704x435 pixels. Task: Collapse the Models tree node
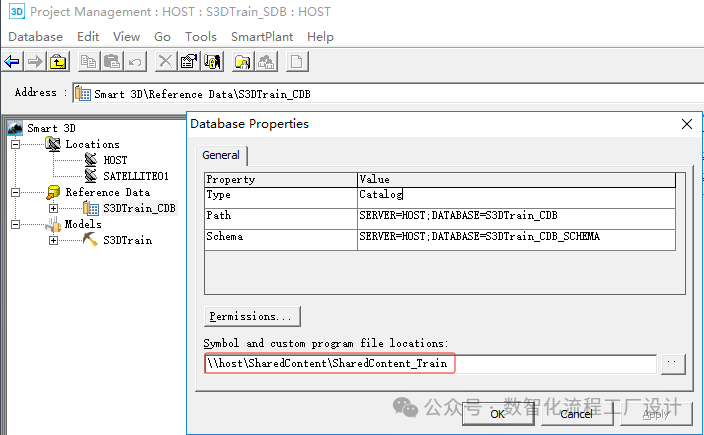15,224
